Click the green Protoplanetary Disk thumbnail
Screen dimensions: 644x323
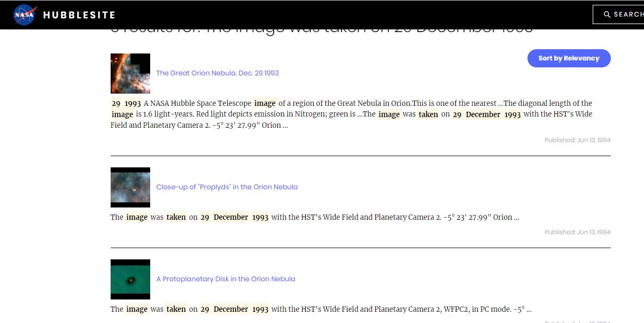[x=130, y=279]
